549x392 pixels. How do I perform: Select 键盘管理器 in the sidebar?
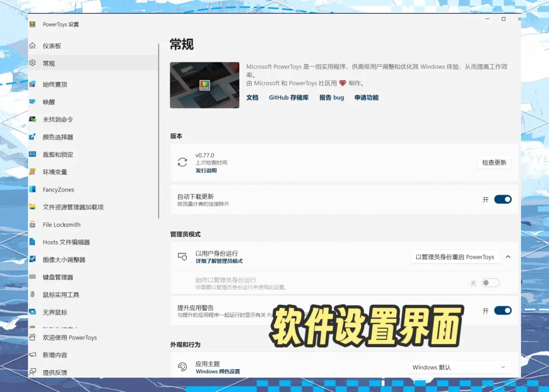(93, 277)
